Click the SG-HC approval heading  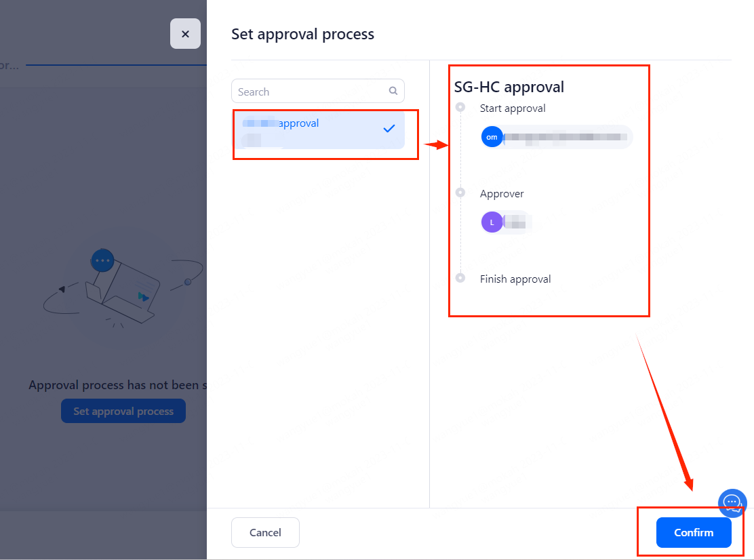point(509,87)
